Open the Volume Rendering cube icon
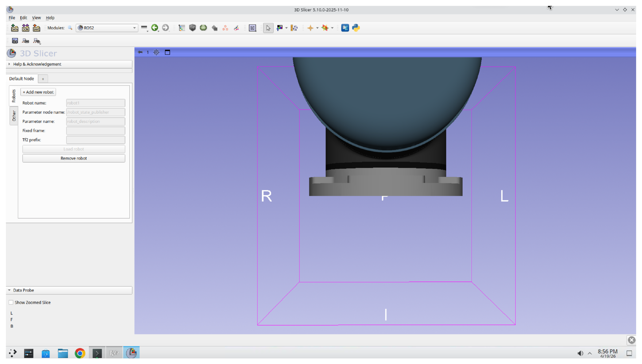Viewport: 642px width, 364px height. (x=193, y=28)
